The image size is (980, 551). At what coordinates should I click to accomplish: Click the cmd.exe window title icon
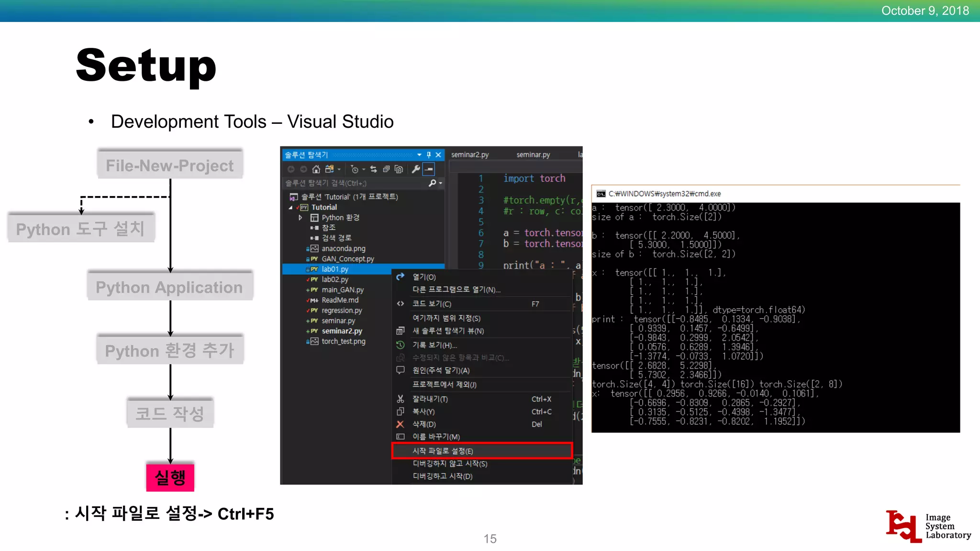tap(601, 194)
